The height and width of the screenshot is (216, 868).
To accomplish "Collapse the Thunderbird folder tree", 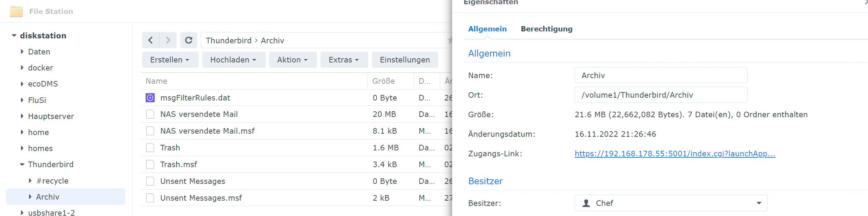I will [x=22, y=164].
